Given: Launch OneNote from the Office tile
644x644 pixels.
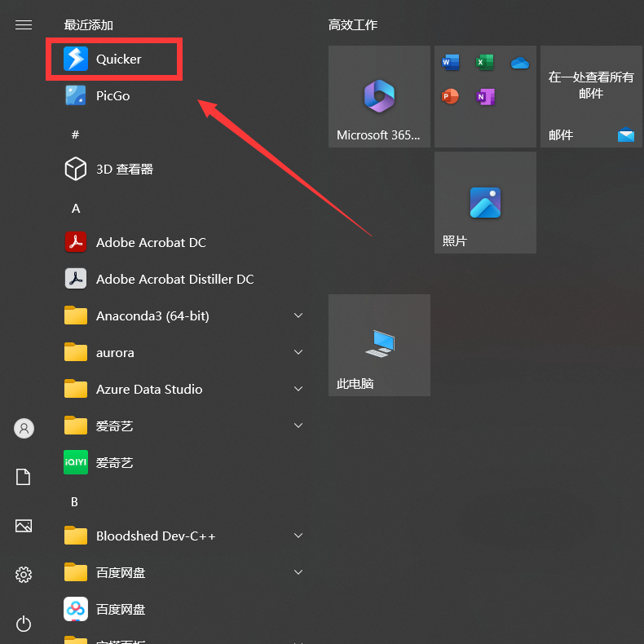Looking at the screenshot, I should [485, 97].
